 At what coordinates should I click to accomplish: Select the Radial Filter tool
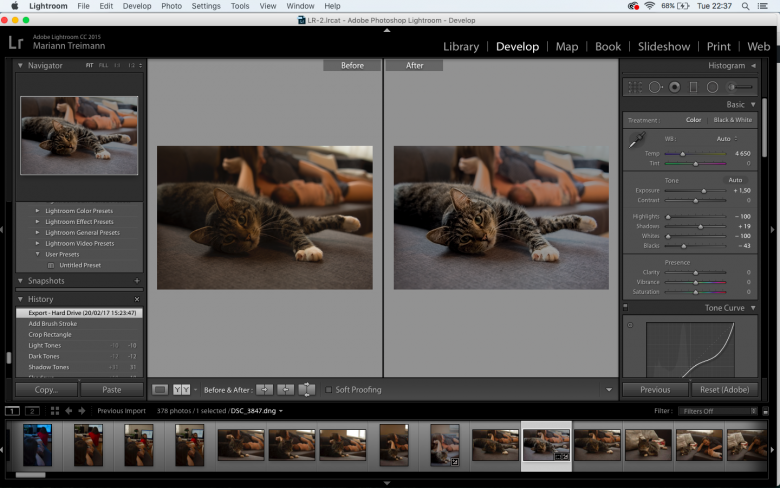tap(712, 87)
